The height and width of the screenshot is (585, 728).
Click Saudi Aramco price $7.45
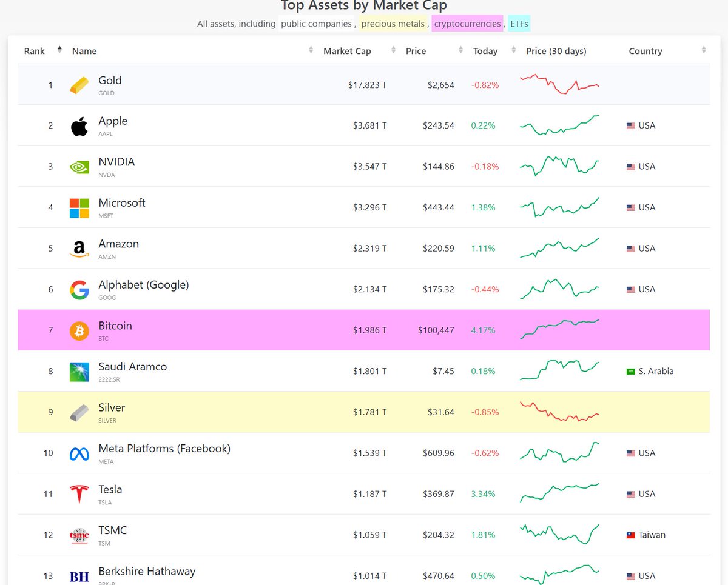tap(443, 372)
